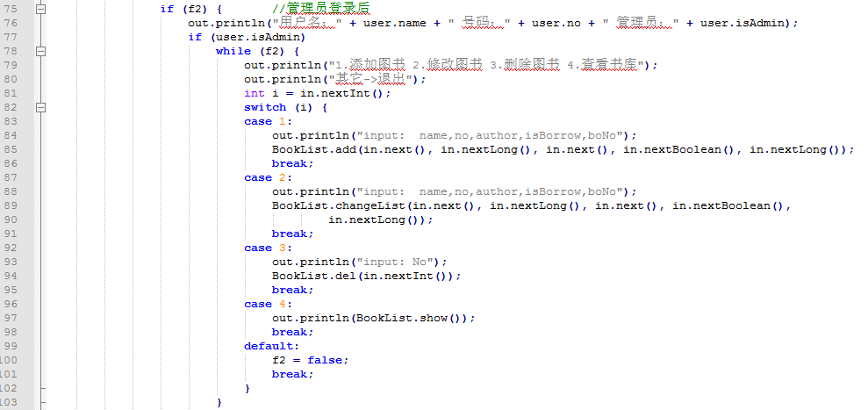The width and height of the screenshot is (868, 410).
Task: Click 'out.println(BookList.show());' statement
Action: click(374, 319)
